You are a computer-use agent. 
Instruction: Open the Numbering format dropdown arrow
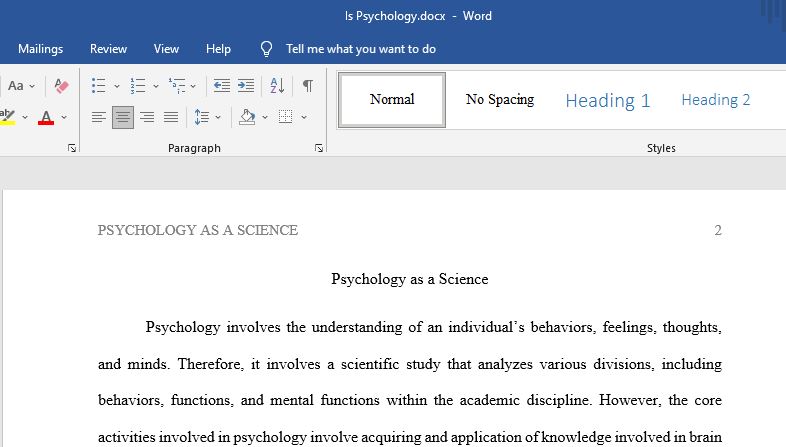(x=156, y=86)
